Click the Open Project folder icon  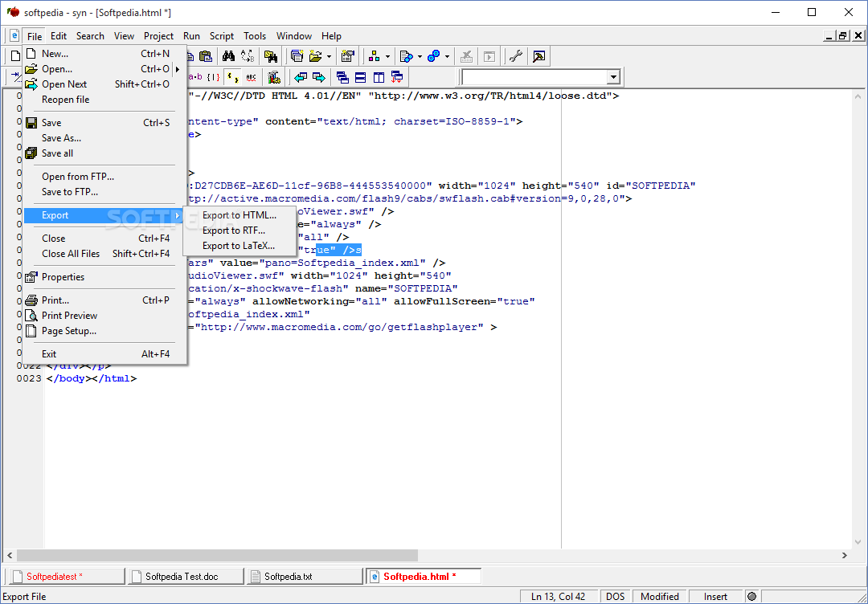point(316,56)
